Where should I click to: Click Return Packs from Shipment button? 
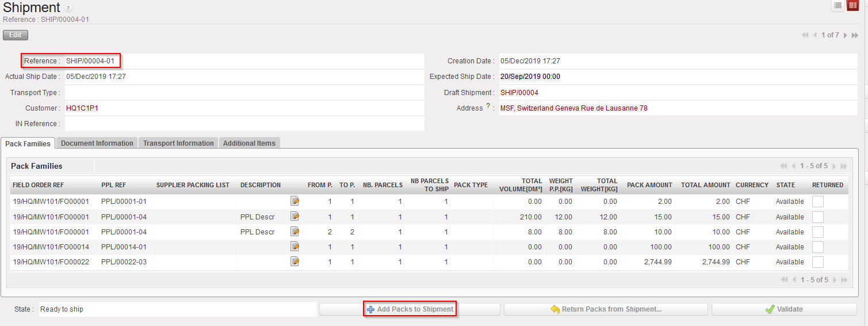pyautogui.click(x=606, y=309)
